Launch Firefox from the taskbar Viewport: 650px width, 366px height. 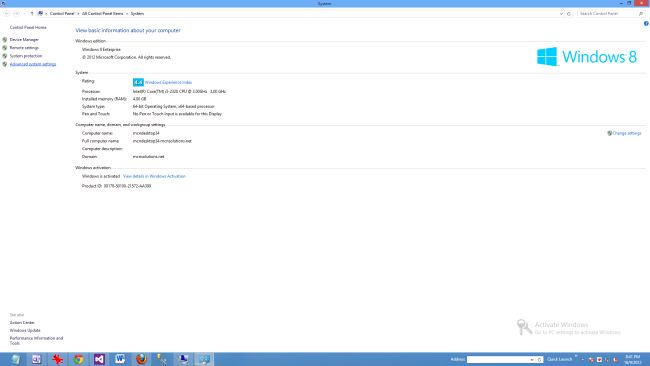(x=141, y=359)
